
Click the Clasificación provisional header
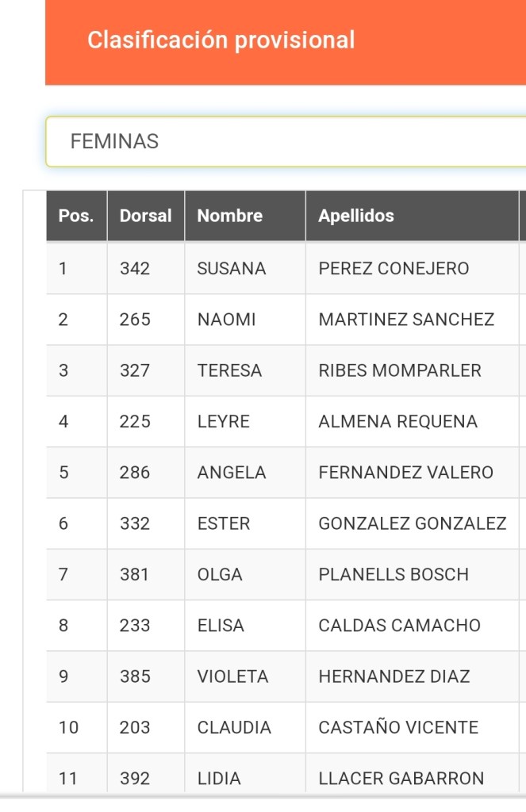click(221, 40)
